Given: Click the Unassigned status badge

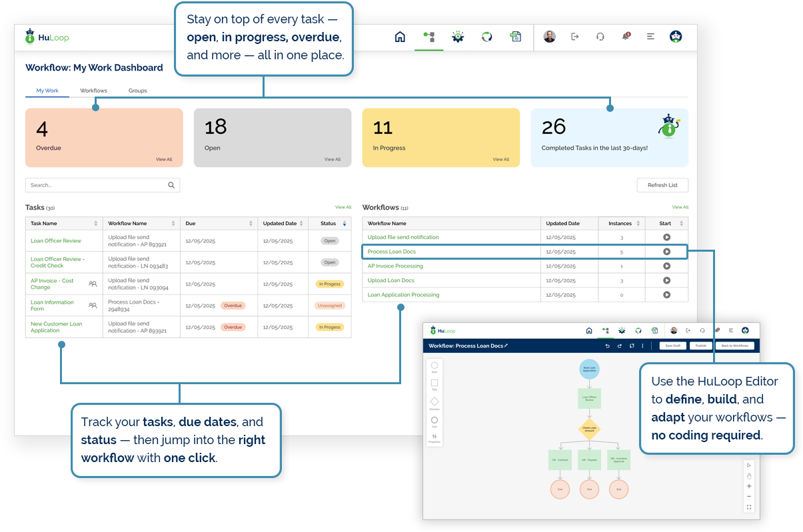Looking at the screenshot, I should tap(330, 306).
